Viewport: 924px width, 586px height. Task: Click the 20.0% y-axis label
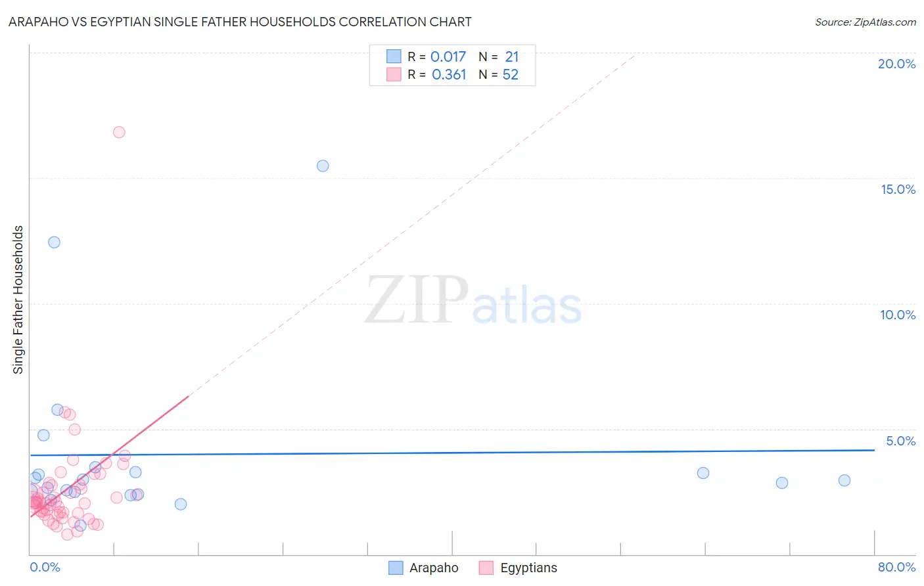[x=896, y=64]
